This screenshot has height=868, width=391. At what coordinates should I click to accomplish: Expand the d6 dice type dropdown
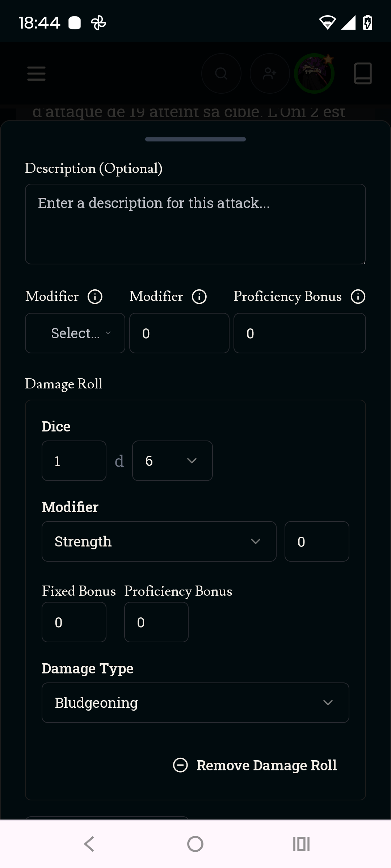[x=172, y=461]
